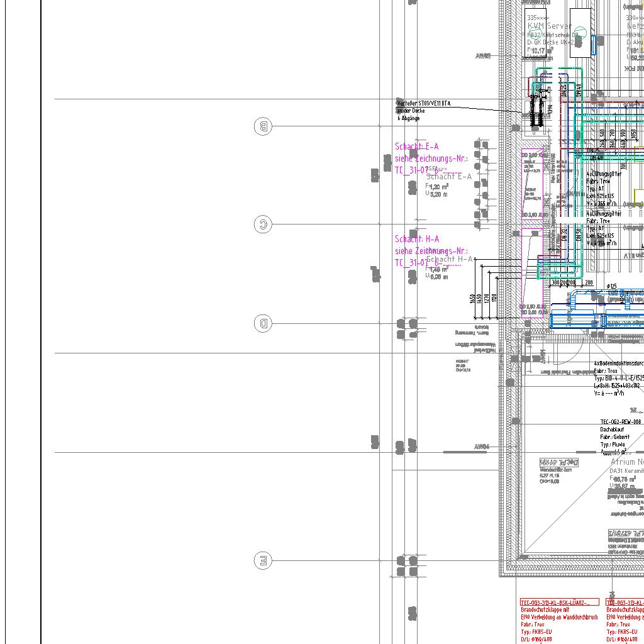Click the 'an der Decke' text line
Image resolution: width=644 pixels, height=644 pixels.
click(x=411, y=111)
